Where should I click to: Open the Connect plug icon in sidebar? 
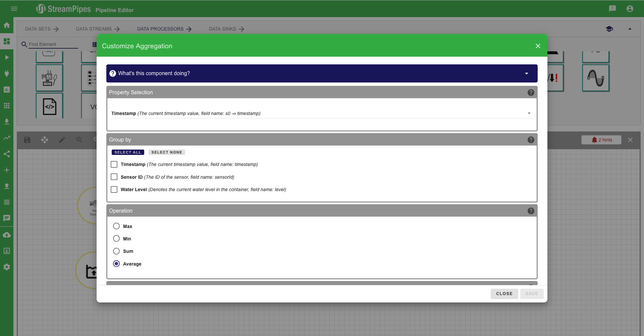(x=7, y=73)
